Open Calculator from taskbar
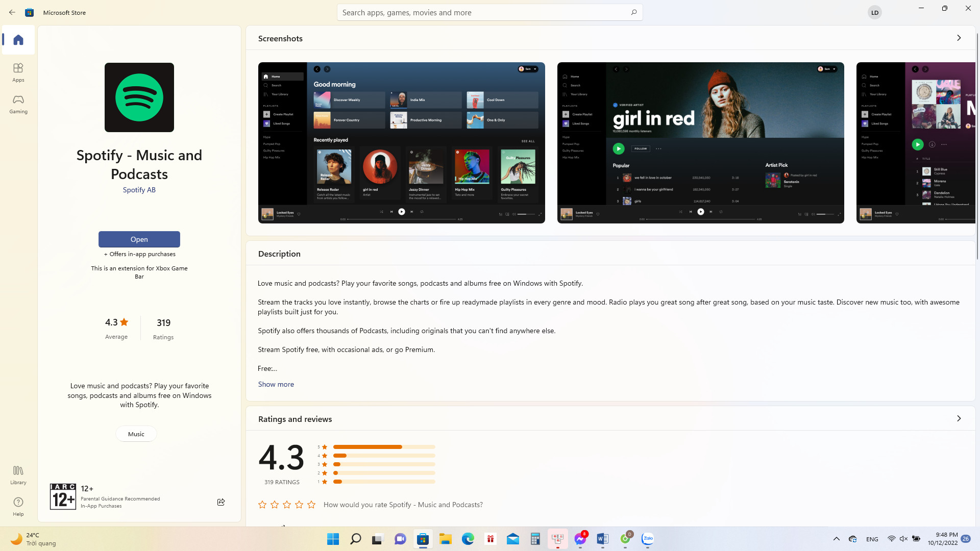This screenshot has width=980, height=551. pos(535,539)
